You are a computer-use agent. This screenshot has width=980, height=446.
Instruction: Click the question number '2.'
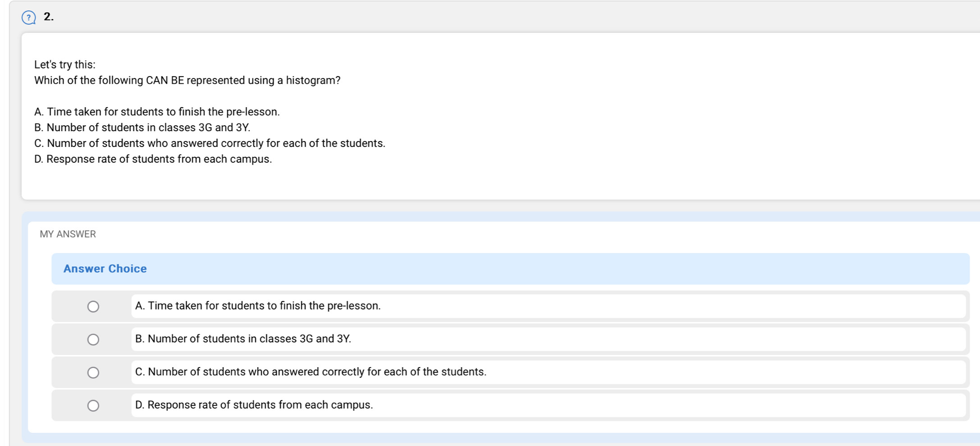point(49,17)
